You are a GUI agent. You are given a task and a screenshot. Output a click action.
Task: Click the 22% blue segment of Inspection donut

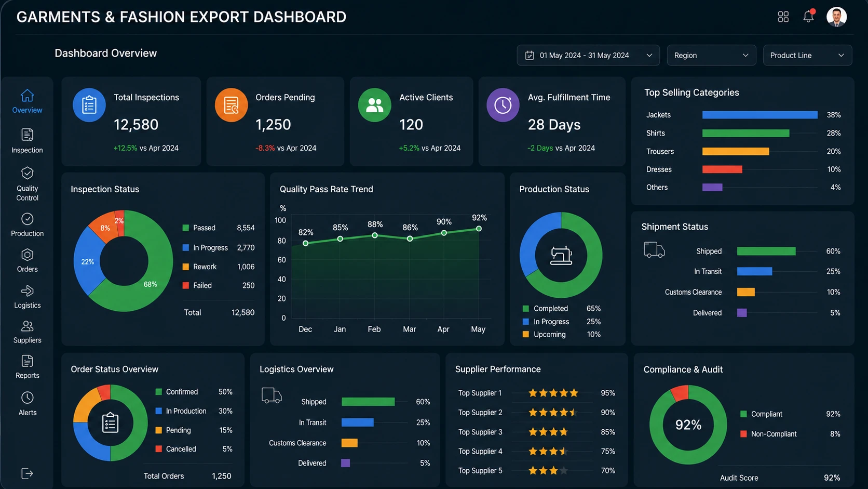pos(87,261)
